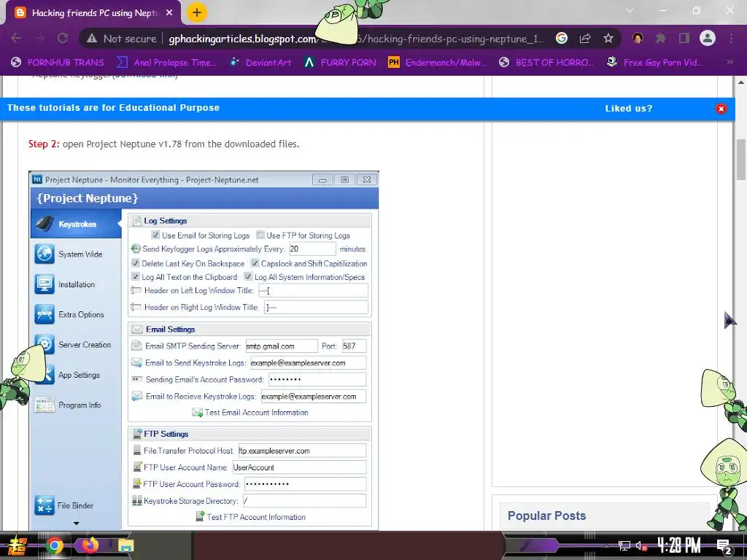The height and width of the screenshot is (560, 747).
Task: Click the Step 2 instruction text
Action: (164, 144)
